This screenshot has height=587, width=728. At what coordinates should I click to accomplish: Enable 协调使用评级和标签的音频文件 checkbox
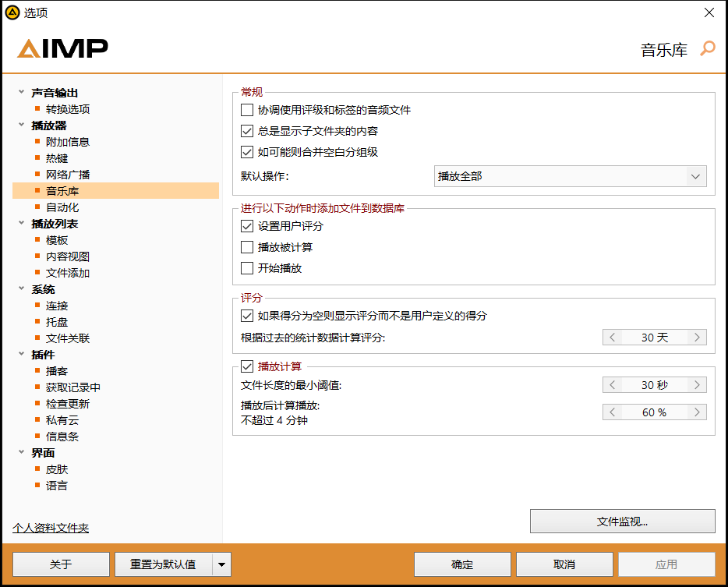[x=247, y=110]
